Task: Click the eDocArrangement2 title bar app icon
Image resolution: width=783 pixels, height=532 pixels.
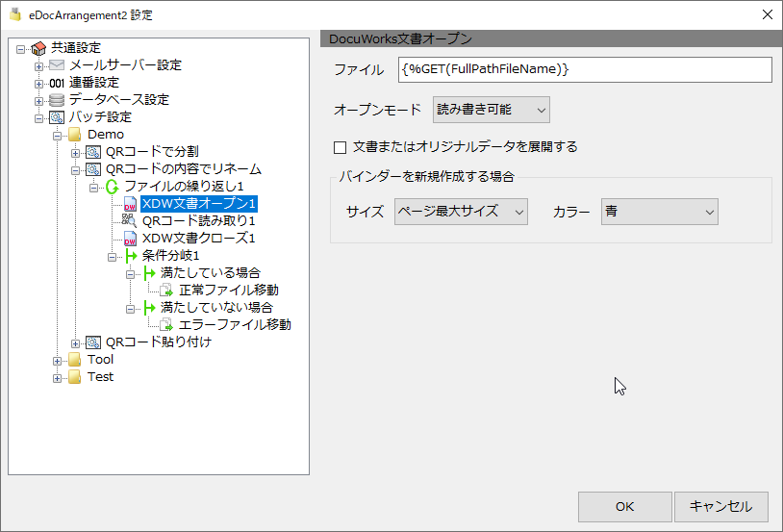Action: (15, 14)
